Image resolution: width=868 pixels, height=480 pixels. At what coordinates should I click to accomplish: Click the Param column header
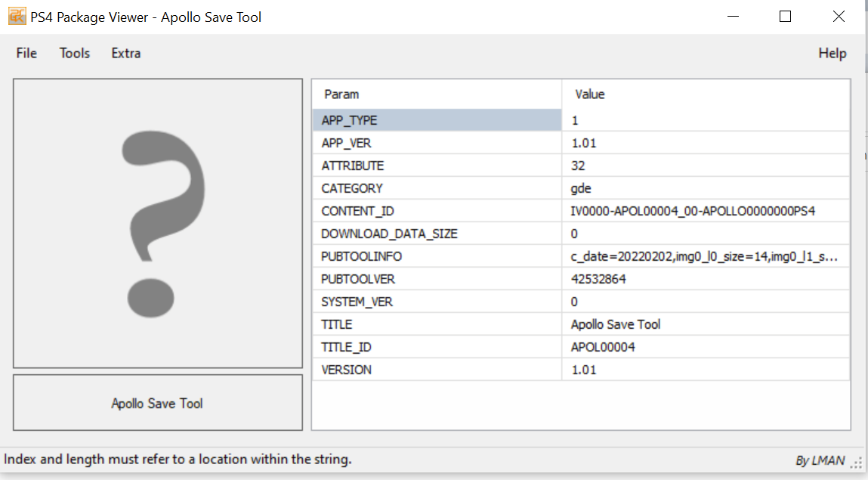437,94
